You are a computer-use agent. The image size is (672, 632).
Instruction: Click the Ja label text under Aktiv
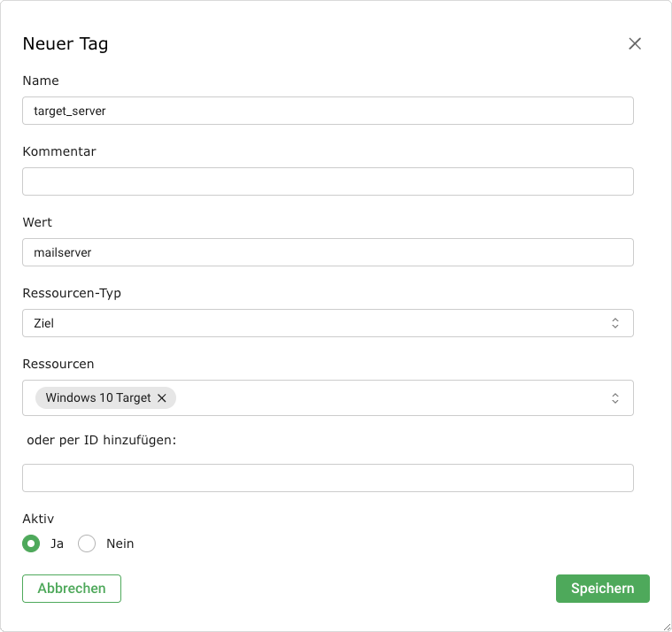[x=57, y=543]
